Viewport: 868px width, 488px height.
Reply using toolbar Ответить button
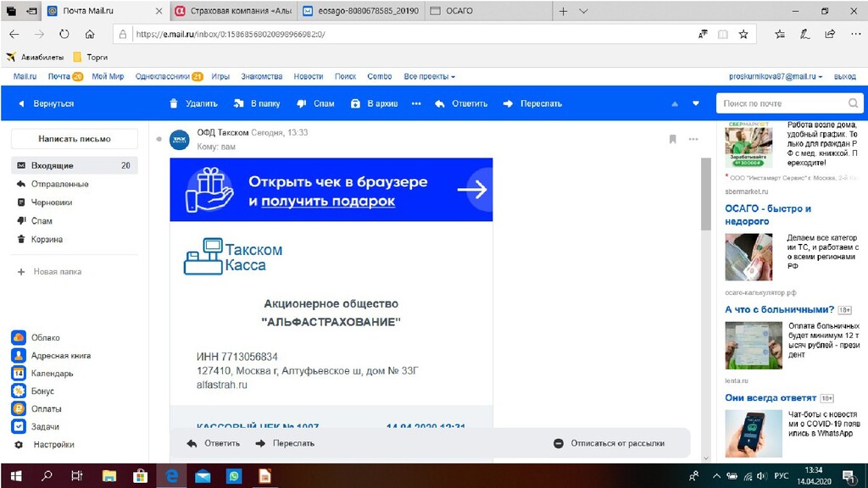pos(461,103)
